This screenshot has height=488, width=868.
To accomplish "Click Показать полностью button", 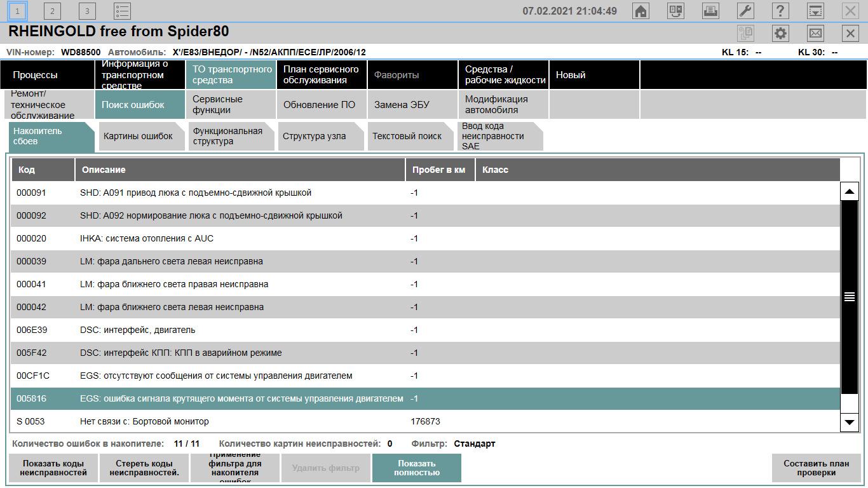I will (417, 468).
